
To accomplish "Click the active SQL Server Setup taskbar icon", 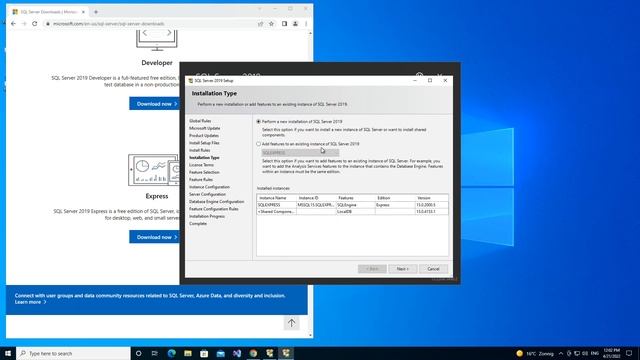I will pos(286,353).
